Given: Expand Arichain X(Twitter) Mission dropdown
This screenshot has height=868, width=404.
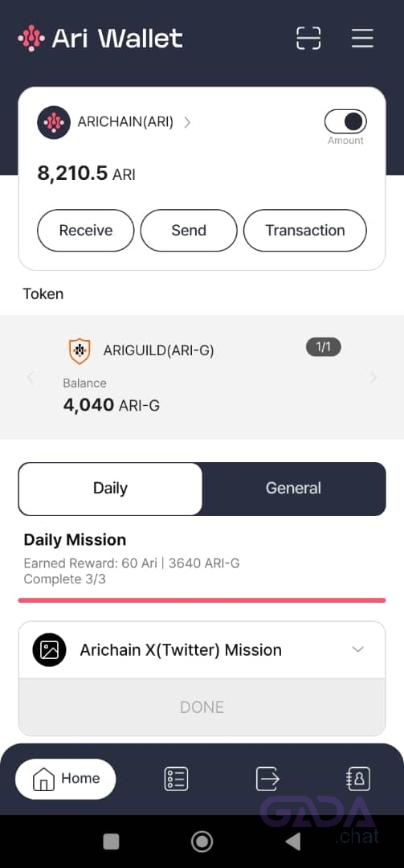Looking at the screenshot, I should 358,649.
